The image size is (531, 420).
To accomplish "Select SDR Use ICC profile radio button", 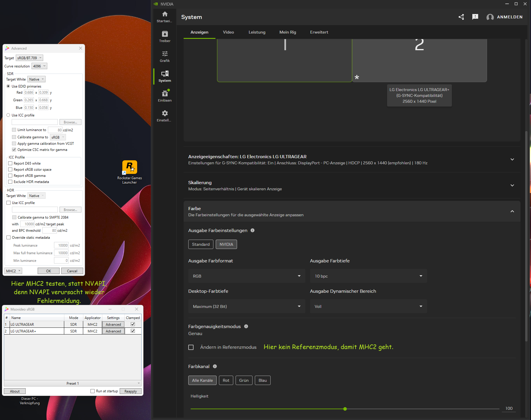I will coord(8,115).
